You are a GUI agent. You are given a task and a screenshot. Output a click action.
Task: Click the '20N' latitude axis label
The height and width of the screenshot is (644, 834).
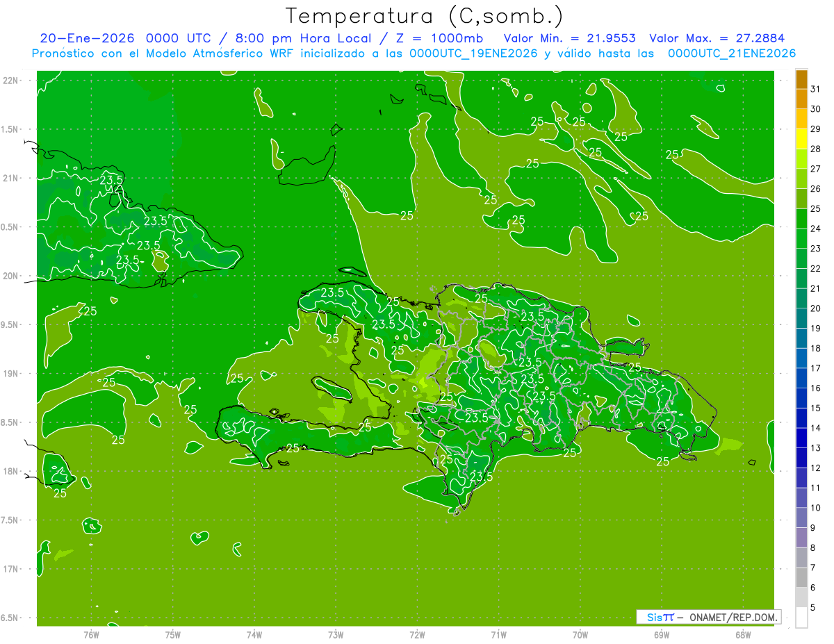[x=10, y=276]
